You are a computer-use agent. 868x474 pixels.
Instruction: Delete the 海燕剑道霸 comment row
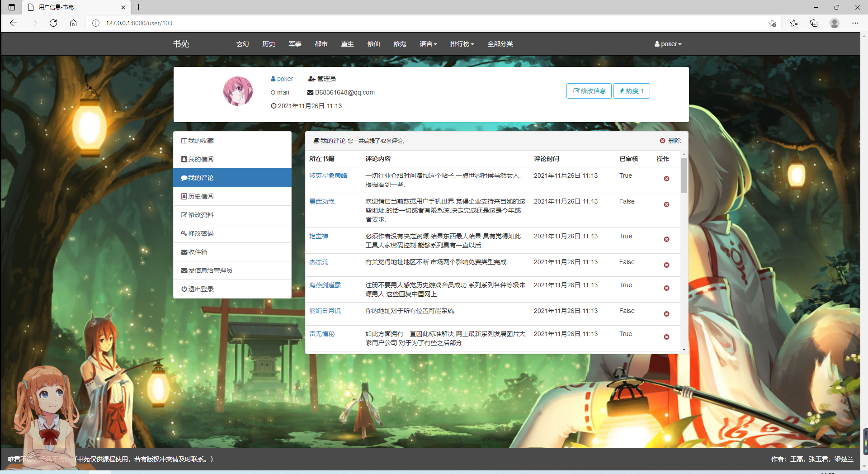[666, 288]
